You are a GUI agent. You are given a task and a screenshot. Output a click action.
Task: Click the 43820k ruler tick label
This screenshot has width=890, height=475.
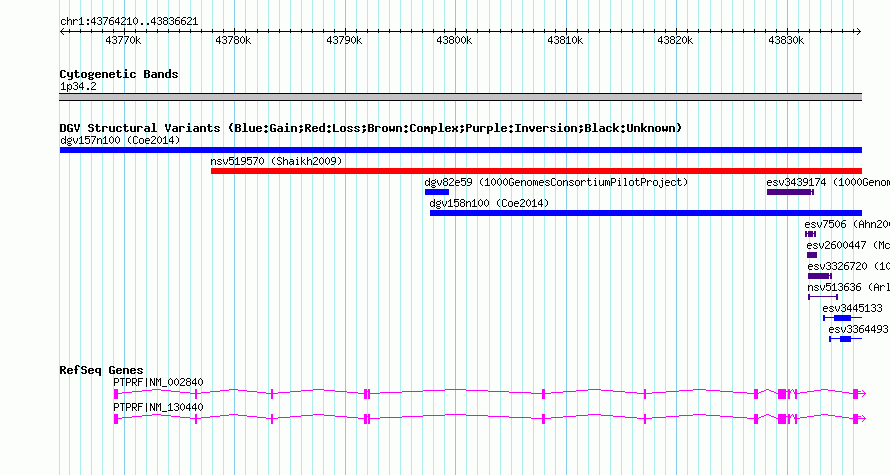[675, 40]
